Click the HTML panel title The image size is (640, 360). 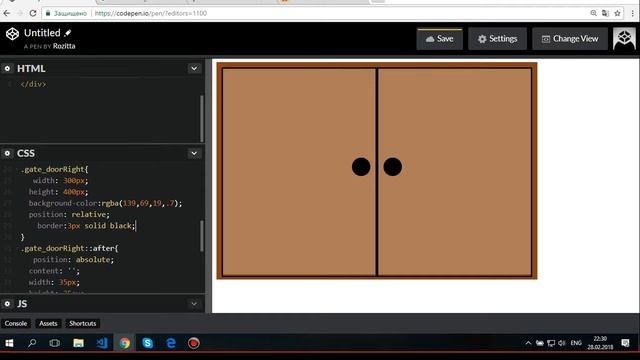point(31,69)
